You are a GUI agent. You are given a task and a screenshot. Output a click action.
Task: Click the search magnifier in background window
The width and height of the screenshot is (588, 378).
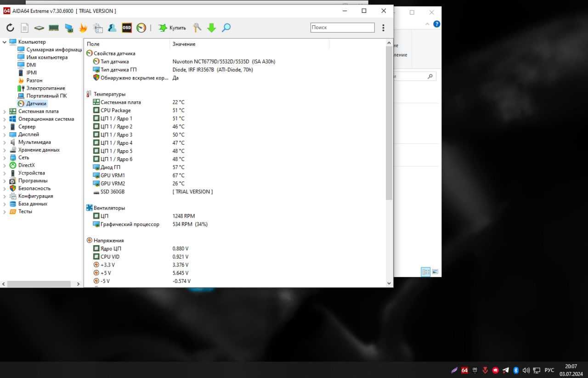pos(430,76)
